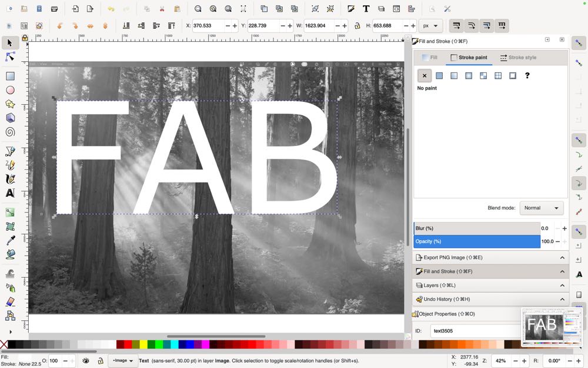Raise selection to top

coord(171,25)
